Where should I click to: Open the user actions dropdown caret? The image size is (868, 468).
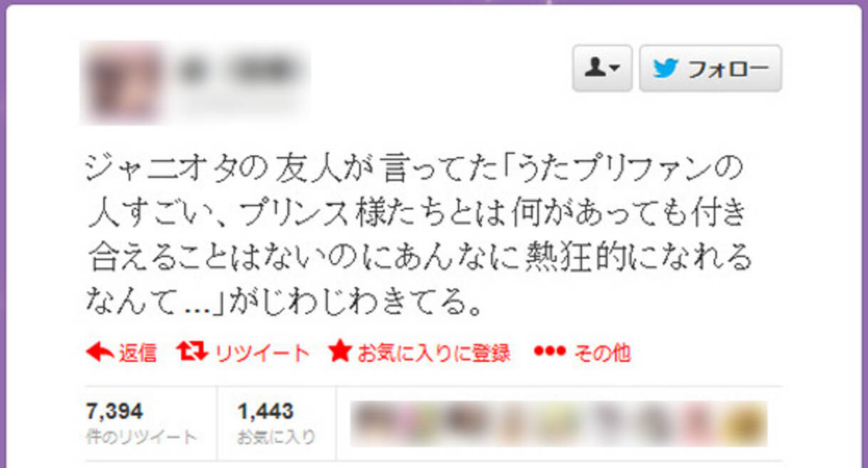[615, 69]
